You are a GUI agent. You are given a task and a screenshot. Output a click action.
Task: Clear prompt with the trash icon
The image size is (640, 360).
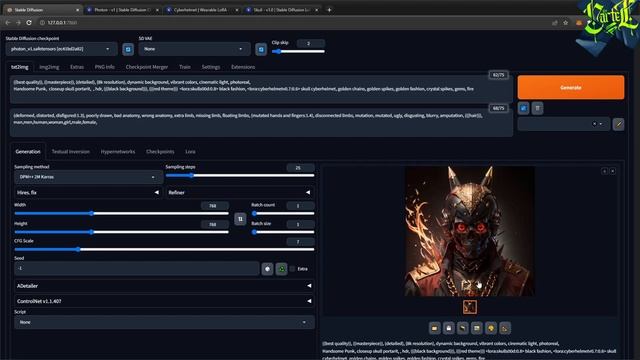tap(537, 108)
